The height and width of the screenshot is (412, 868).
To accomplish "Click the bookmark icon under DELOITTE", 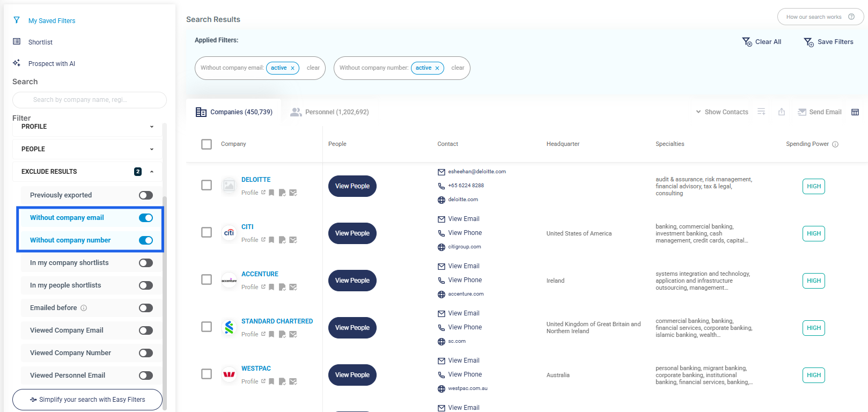I will point(272,193).
